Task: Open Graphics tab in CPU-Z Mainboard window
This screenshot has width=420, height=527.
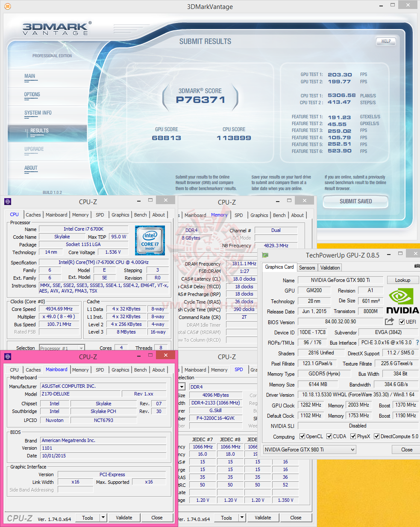Action: point(120,370)
